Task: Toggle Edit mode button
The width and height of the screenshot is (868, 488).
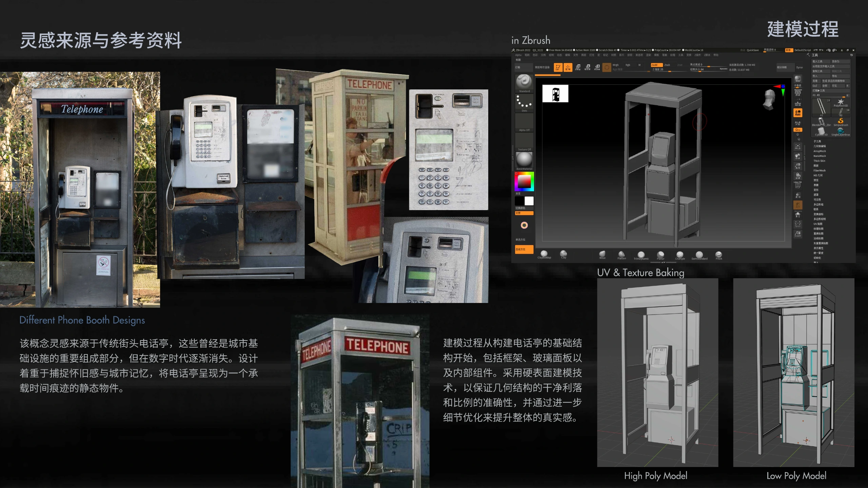Action: pyautogui.click(x=558, y=67)
